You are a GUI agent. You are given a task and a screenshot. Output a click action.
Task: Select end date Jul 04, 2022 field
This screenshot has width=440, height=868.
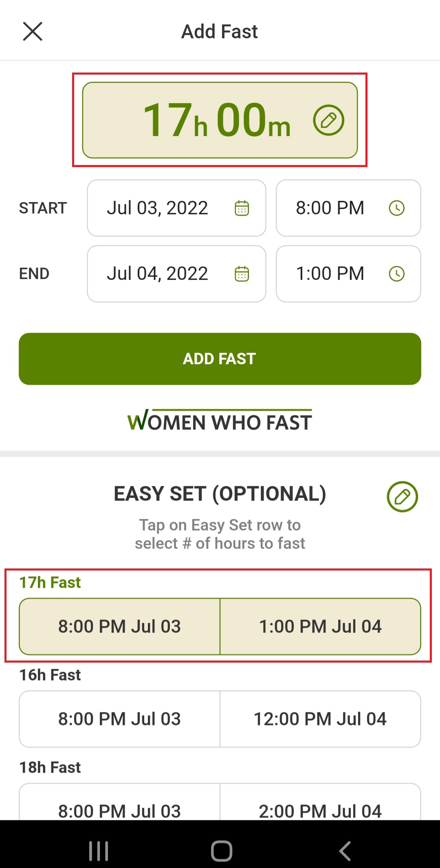[158, 274]
